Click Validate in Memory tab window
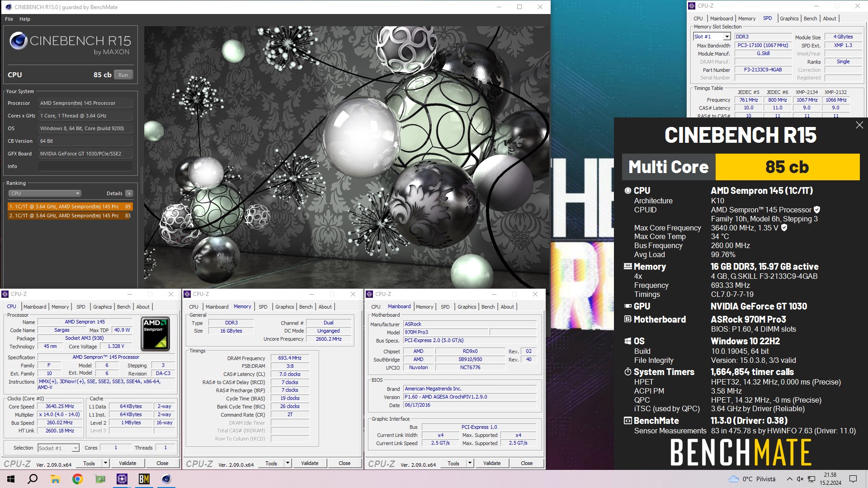 [310, 463]
